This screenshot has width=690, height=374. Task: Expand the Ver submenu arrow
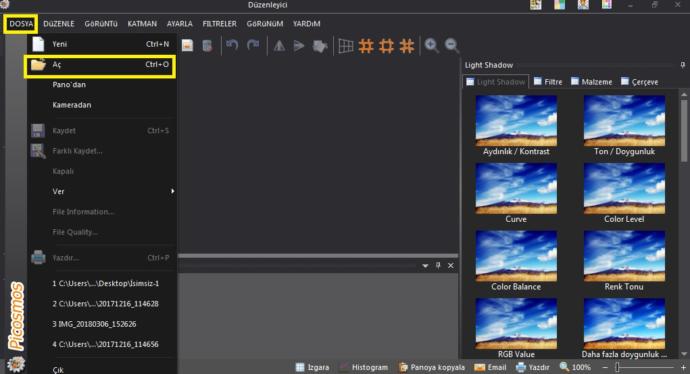pos(172,191)
